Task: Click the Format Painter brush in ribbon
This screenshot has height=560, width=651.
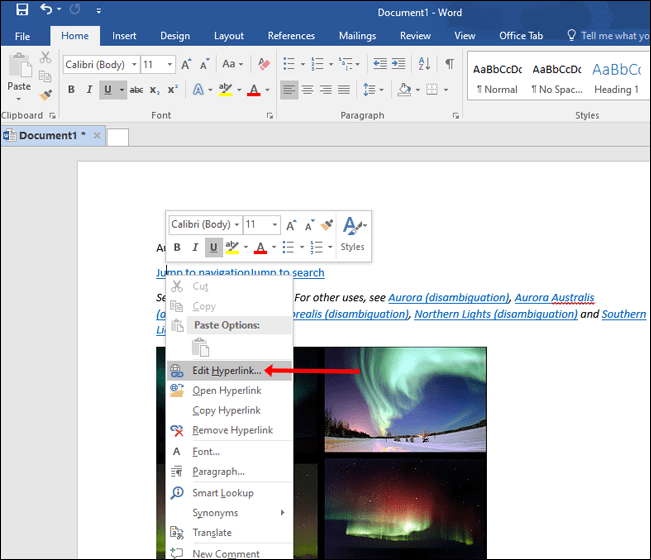Action: pos(45,95)
